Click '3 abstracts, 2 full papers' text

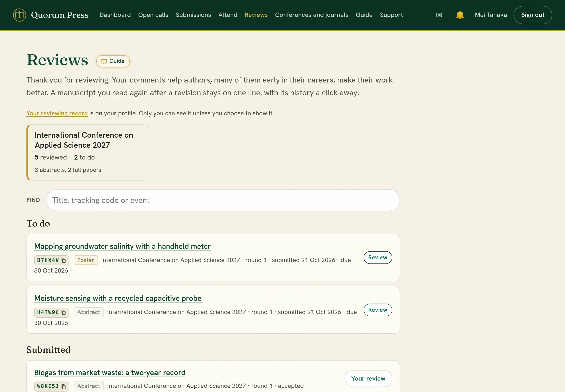(x=68, y=170)
